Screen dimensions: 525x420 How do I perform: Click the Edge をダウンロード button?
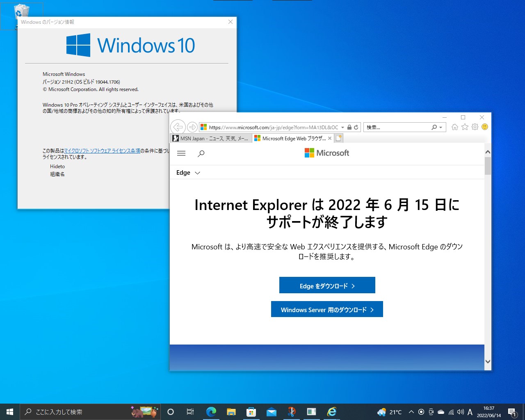coord(327,285)
